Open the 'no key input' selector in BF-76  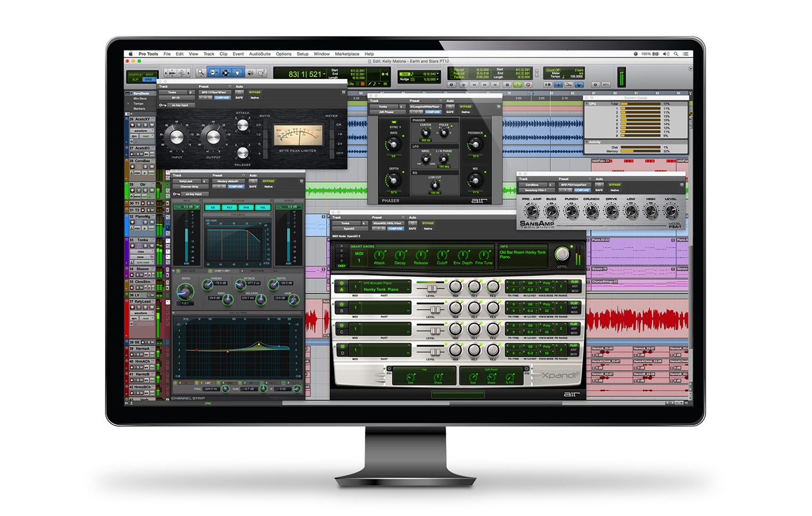point(181,105)
